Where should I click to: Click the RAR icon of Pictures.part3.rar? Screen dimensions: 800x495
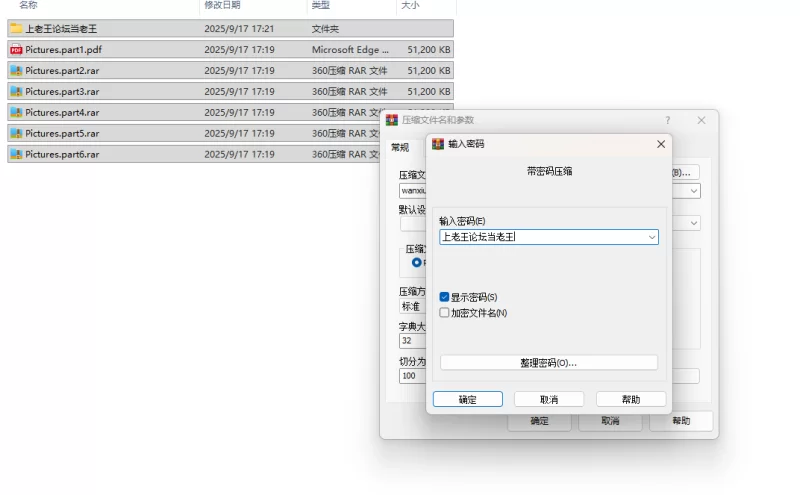tap(16, 91)
